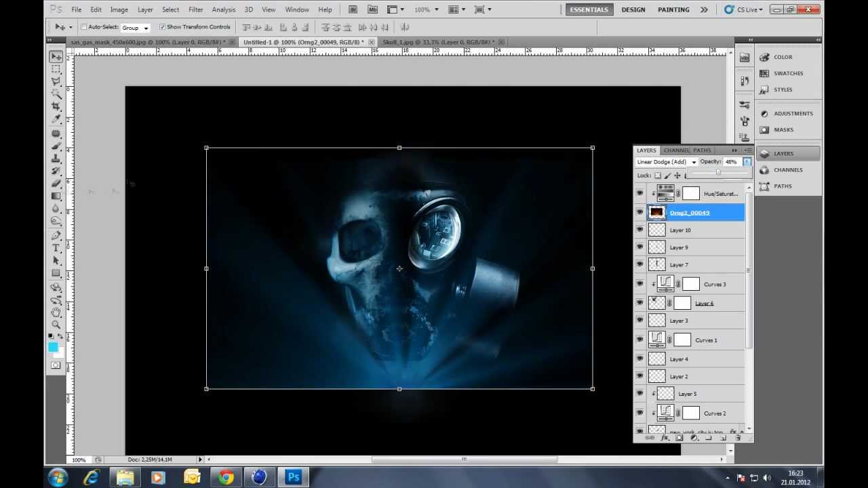Open the Layers panel options menu
This screenshot has width=868, height=488.
tap(748, 150)
